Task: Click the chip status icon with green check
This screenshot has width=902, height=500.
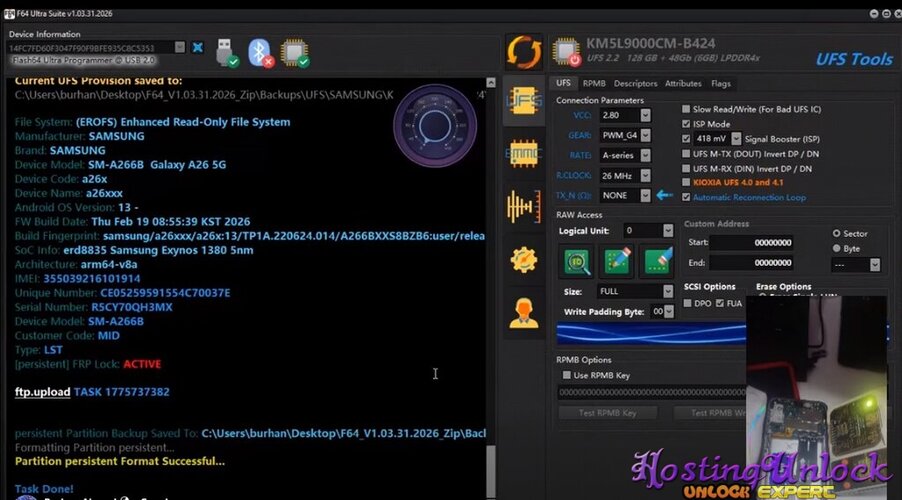Action: pos(295,53)
